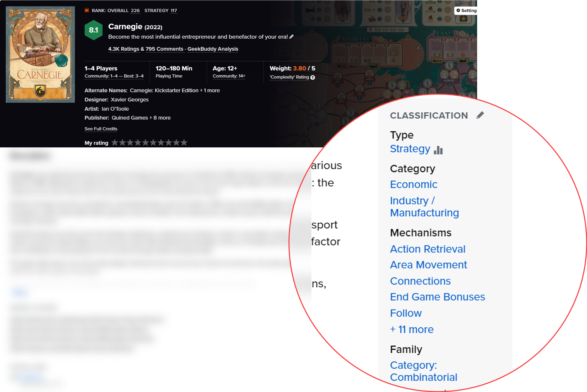Click the bar chart icon next to Strategy
Viewport: 587px width, 392px height.
point(438,150)
